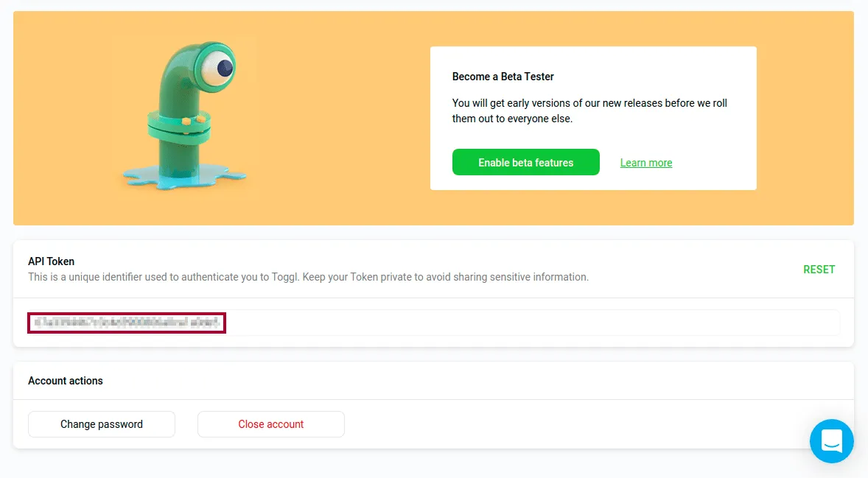
Task: Click the blue puddle under the mascot
Action: click(184, 177)
